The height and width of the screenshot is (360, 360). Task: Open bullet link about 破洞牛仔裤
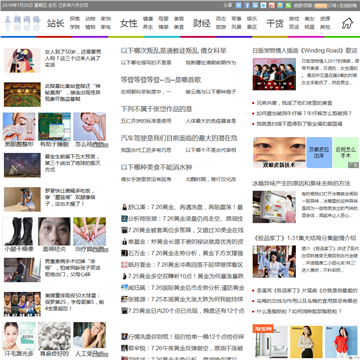click(304, 113)
